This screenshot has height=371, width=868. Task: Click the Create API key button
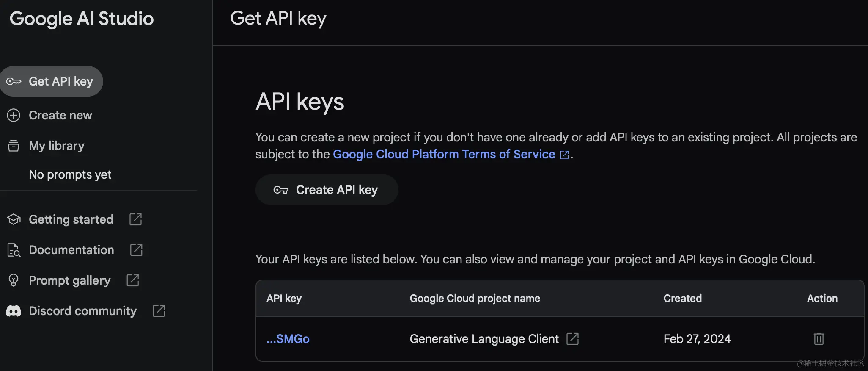click(x=327, y=190)
